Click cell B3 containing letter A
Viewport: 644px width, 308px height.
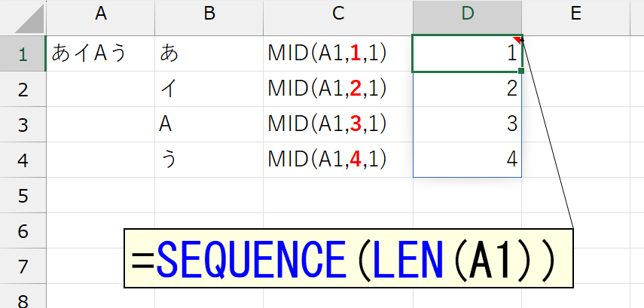coord(209,124)
